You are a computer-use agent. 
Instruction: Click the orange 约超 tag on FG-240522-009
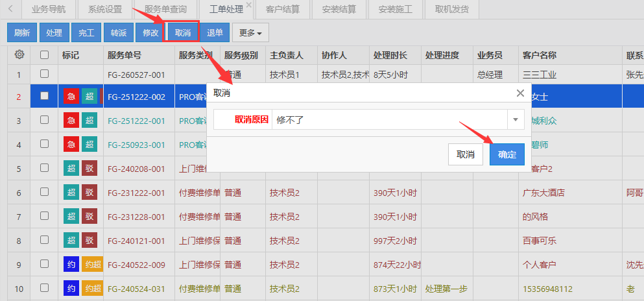92,265
